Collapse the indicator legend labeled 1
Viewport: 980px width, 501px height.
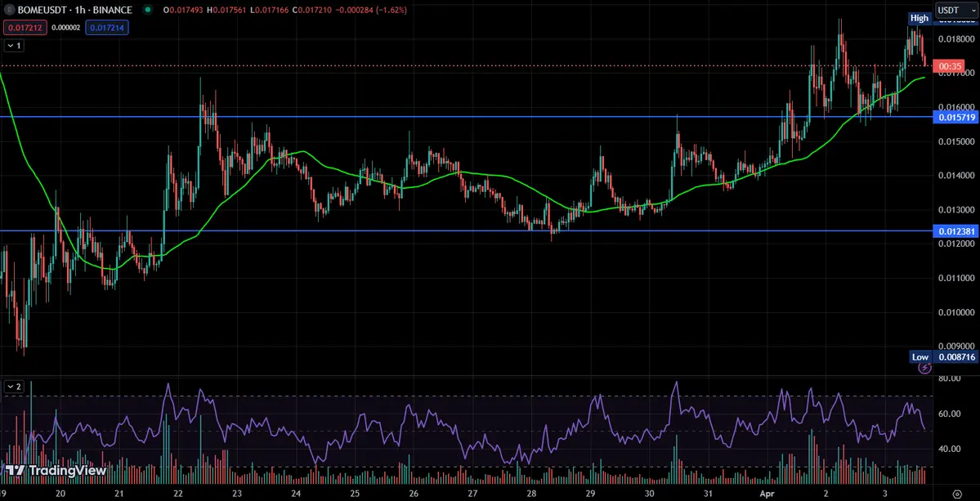coord(14,46)
